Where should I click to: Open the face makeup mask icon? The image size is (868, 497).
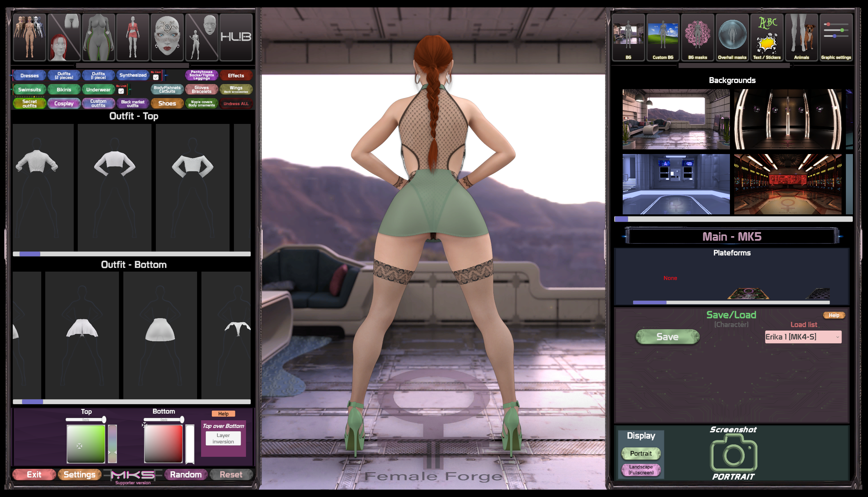[167, 37]
